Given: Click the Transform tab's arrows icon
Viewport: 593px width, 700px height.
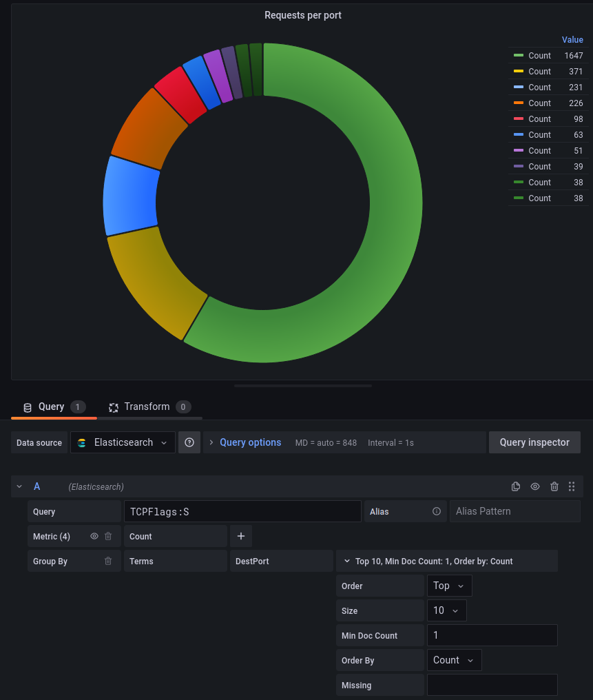Looking at the screenshot, I should tap(113, 406).
